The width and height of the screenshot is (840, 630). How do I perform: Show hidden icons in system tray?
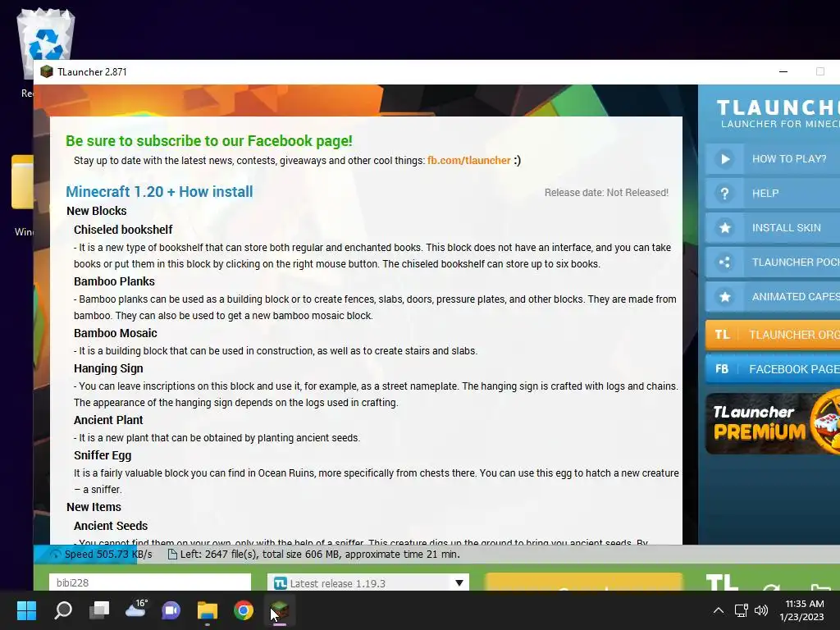pos(719,610)
